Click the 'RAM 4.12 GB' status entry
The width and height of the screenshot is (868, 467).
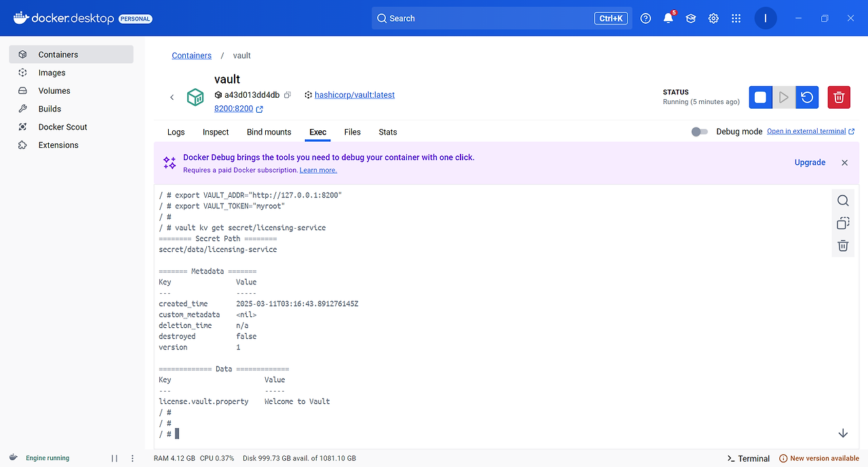pos(174,458)
